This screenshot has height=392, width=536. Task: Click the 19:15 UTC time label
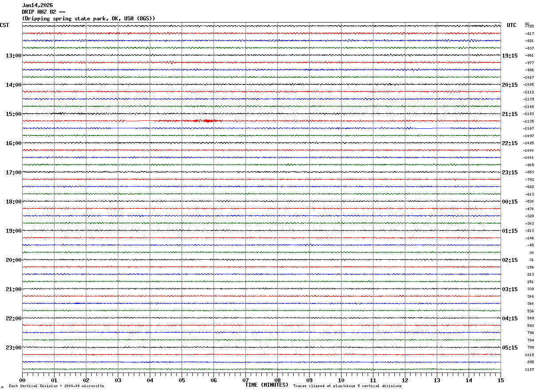point(510,56)
